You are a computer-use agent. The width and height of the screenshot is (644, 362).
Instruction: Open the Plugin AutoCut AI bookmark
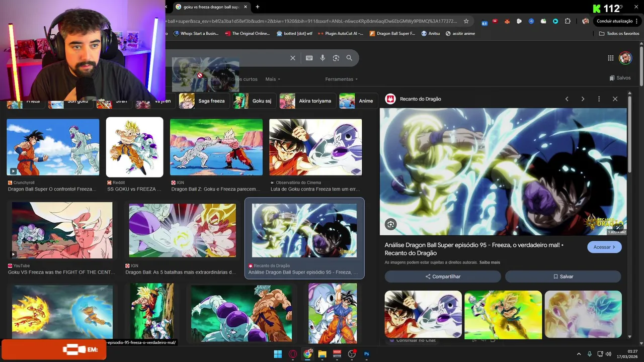pyautogui.click(x=341, y=34)
